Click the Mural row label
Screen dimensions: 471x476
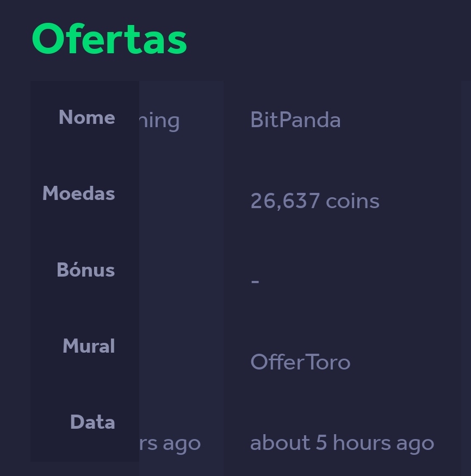[88, 346]
